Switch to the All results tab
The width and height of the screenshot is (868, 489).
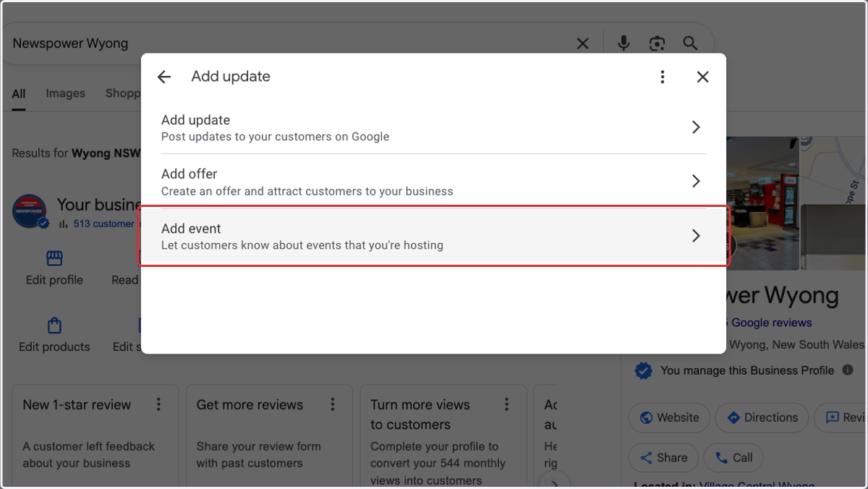pos(19,94)
